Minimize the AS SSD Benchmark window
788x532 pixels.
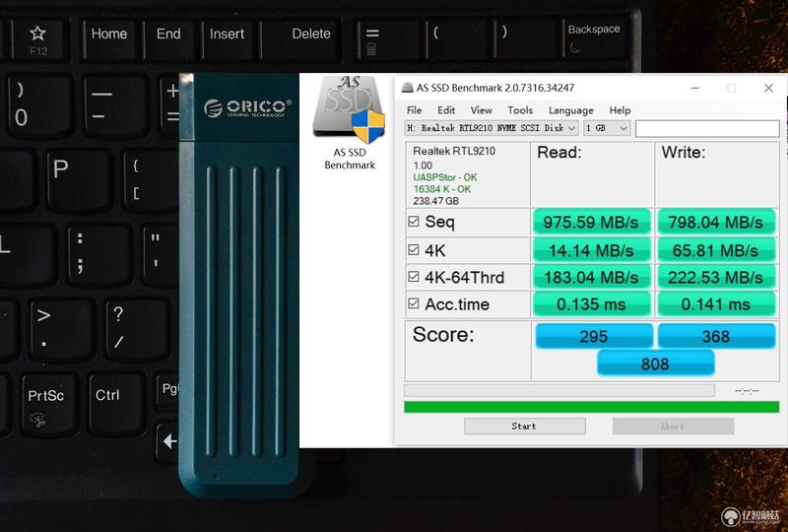click(695, 88)
